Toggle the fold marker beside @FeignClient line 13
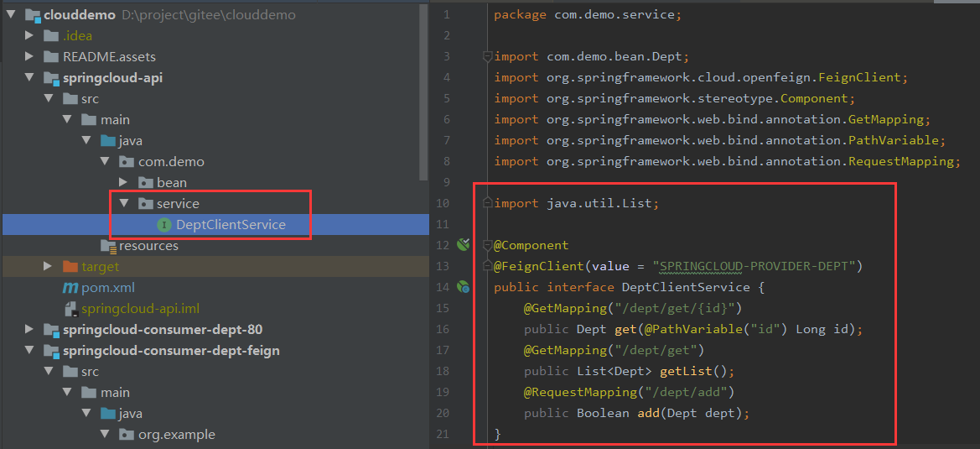Viewport: 980px width, 449px height. pyautogui.click(x=488, y=266)
